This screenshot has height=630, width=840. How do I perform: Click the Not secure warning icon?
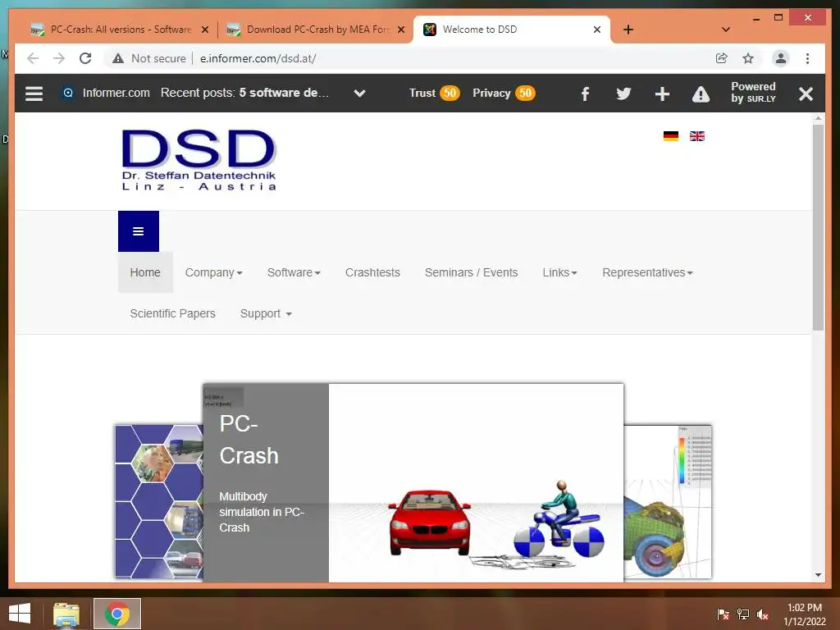tap(118, 58)
